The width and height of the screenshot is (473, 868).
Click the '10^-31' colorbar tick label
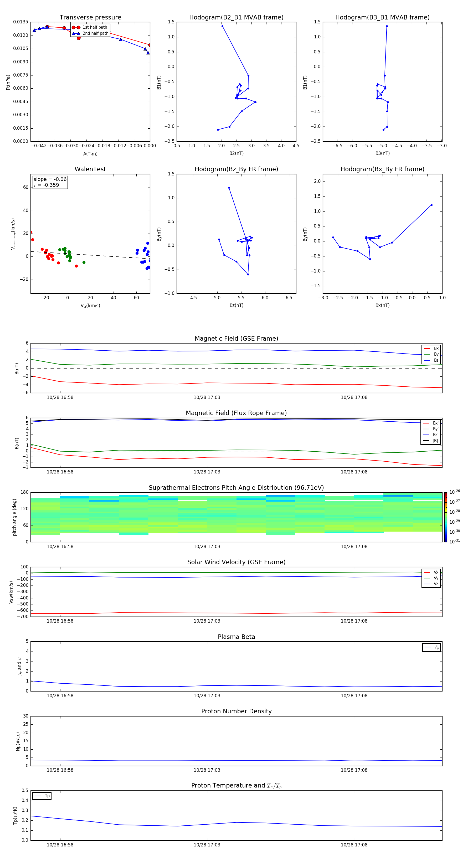455,542
